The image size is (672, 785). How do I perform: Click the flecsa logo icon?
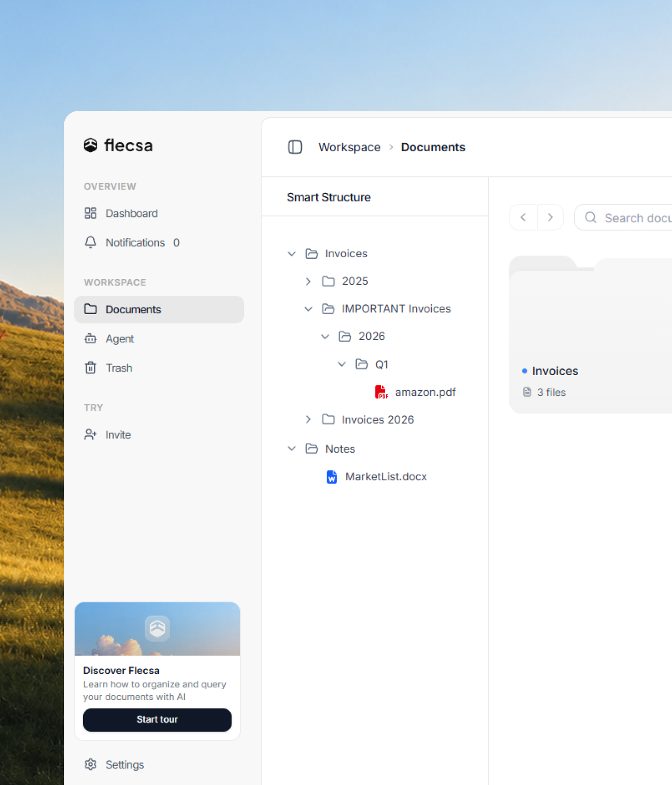(x=91, y=146)
